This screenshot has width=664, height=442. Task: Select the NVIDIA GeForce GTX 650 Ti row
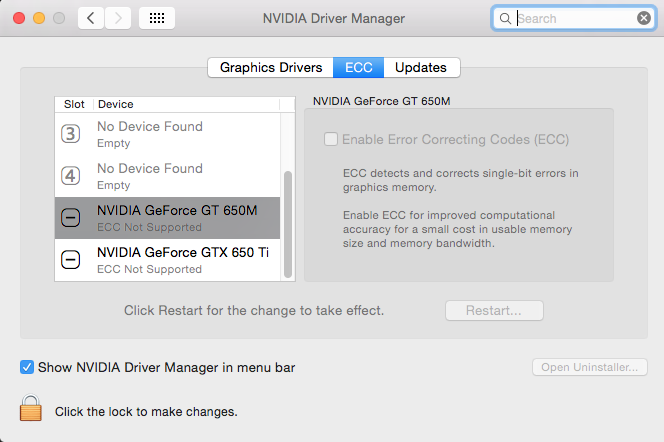pos(167,260)
